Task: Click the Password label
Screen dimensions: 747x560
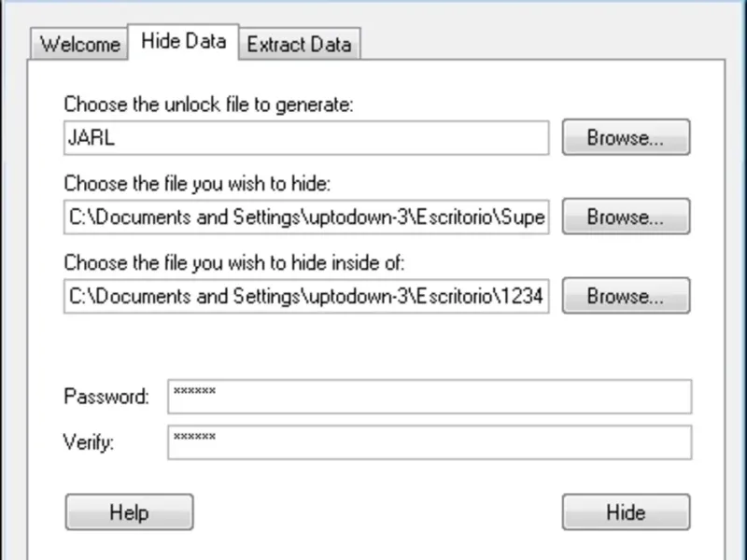Action: 106,397
